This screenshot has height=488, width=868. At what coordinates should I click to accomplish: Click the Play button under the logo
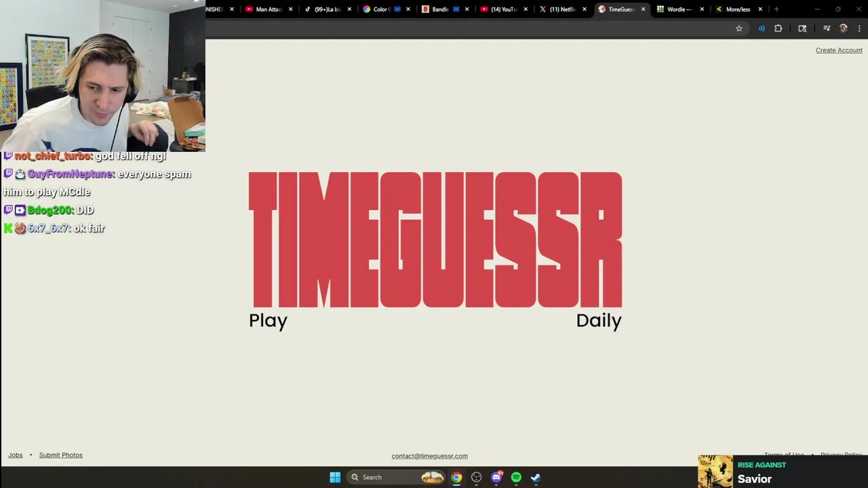(268, 321)
